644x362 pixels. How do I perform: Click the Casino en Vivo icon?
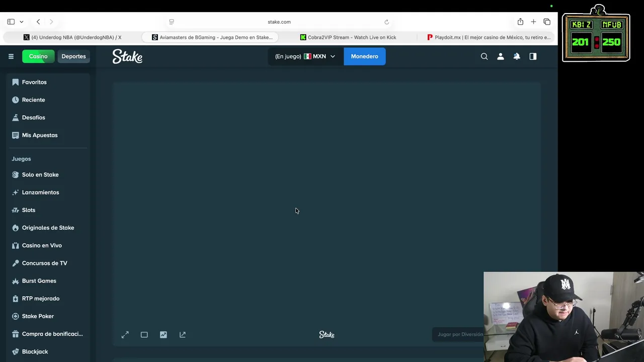click(15, 245)
